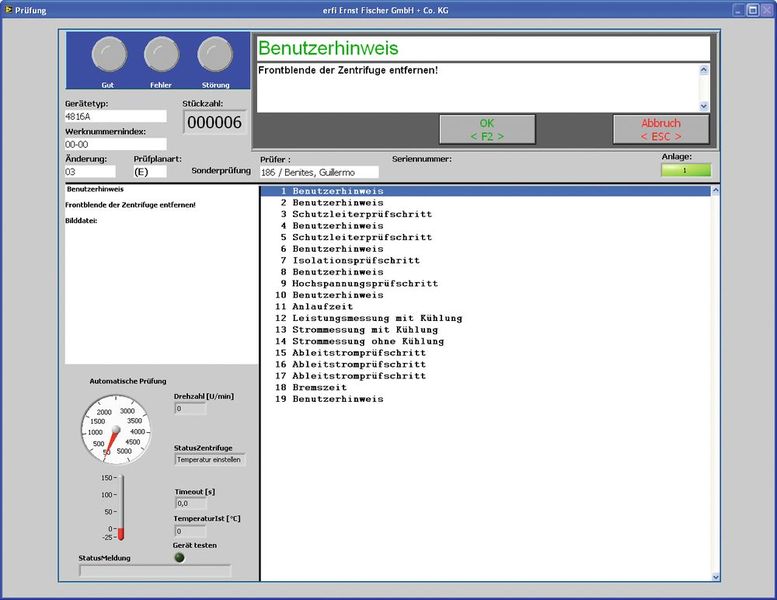The image size is (777, 600).
Task: Click the TemperaturIst value field
Action: 190,531
